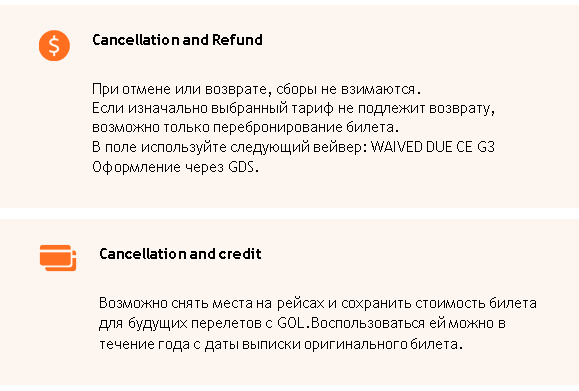Select the 'Cancellation and credit' heading
This screenshot has height=391, width=579.
(x=180, y=254)
